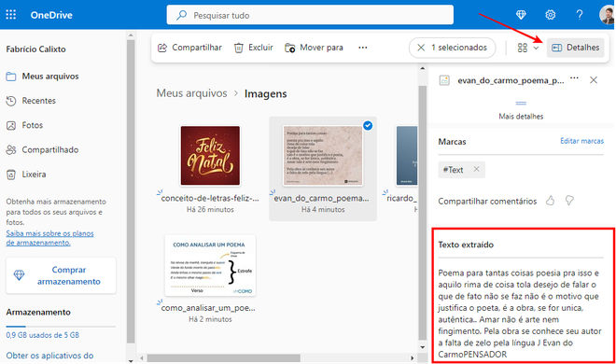The width and height of the screenshot is (616, 364).
Task: Click Meus arquivos in the breadcrumb
Action: (x=191, y=93)
